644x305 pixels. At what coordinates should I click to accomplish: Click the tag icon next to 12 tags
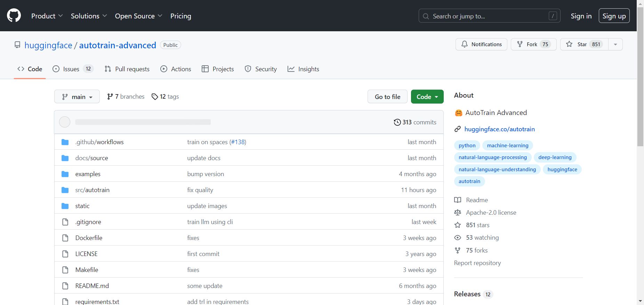click(155, 97)
